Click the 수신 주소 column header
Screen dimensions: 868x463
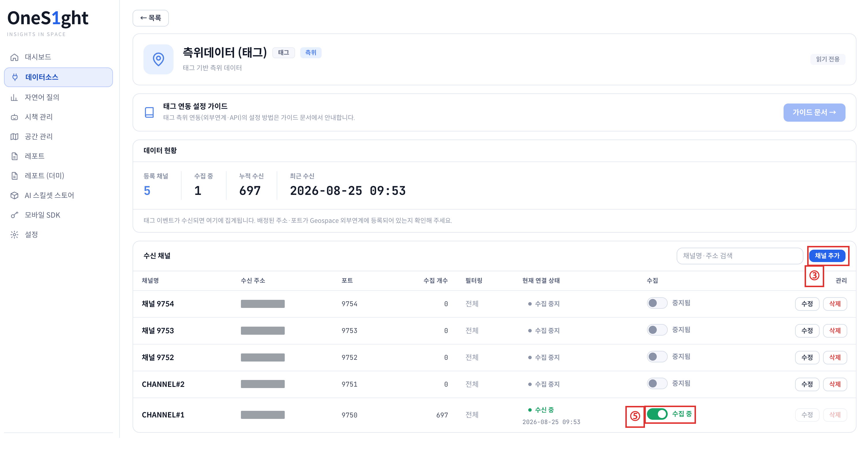tap(253, 280)
